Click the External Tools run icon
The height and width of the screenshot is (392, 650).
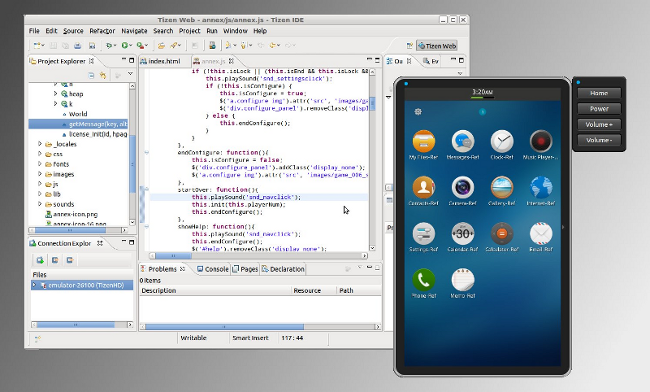tap(141, 46)
